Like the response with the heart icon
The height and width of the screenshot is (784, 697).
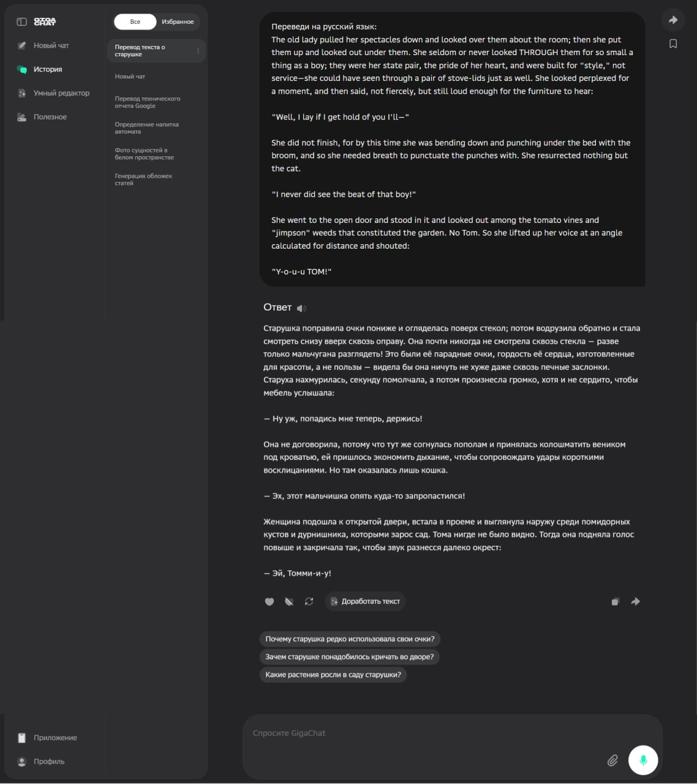pos(269,601)
